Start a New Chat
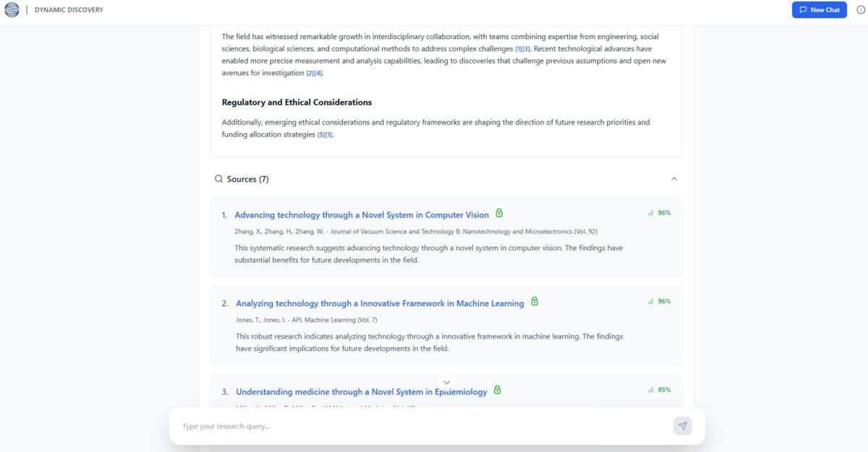Image resolution: width=868 pixels, height=452 pixels. click(820, 9)
